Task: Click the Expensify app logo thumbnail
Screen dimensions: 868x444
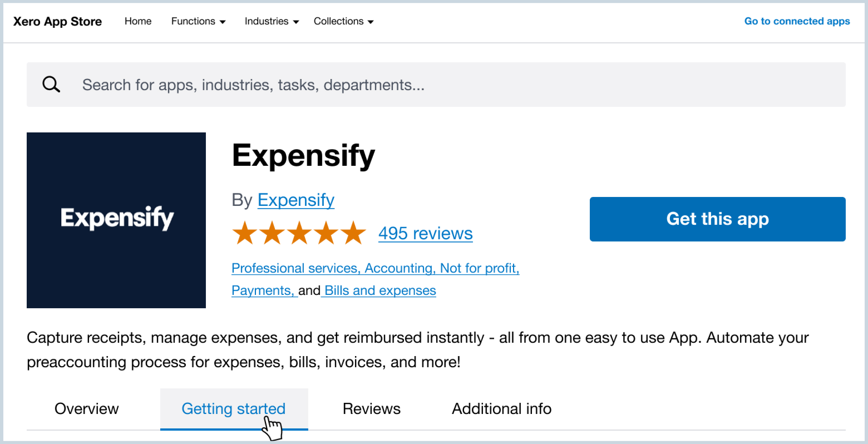Action: point(116,220)
